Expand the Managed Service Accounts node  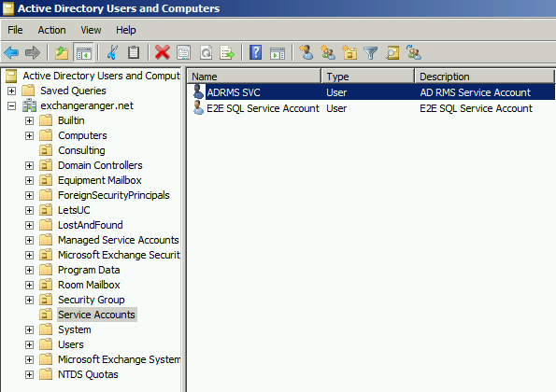(29, 240)
